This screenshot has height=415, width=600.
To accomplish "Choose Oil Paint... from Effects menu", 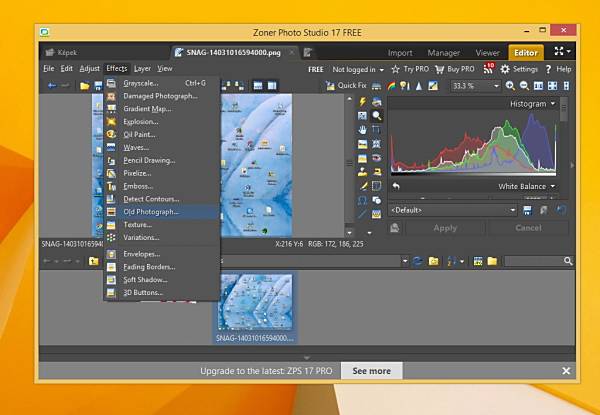I will pos(162,134).
